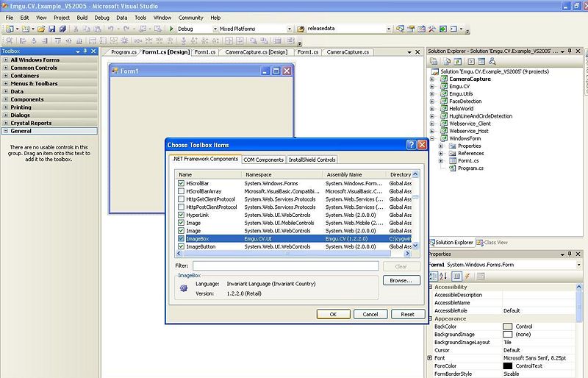Pin the Toolbox panel with auto-hide pushpin
Image resolution: width=588 pixels, height=378 pixels.
tap(85, 51)
